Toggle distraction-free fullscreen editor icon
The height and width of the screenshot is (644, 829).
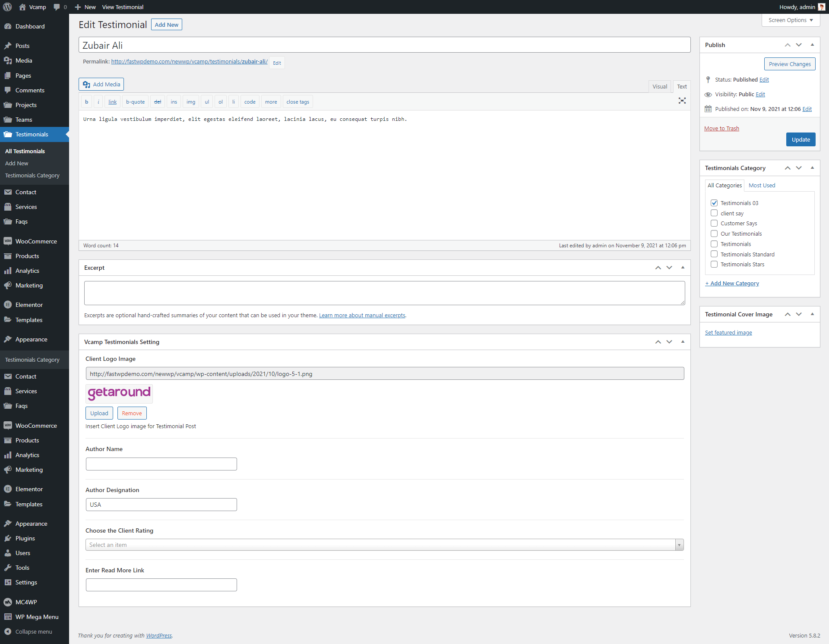pyautogui.click(x=682, y=101)
